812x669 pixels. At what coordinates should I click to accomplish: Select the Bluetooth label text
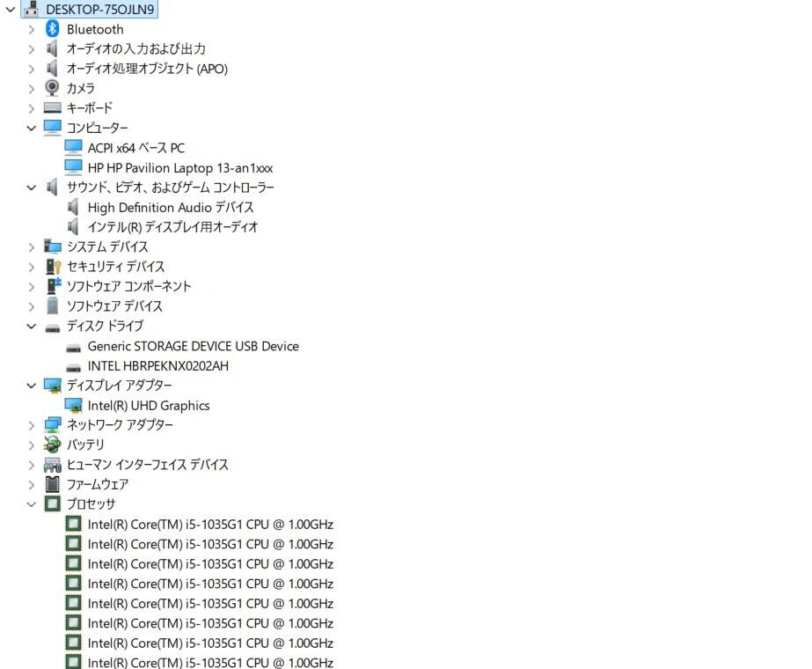tap(95, 30)
